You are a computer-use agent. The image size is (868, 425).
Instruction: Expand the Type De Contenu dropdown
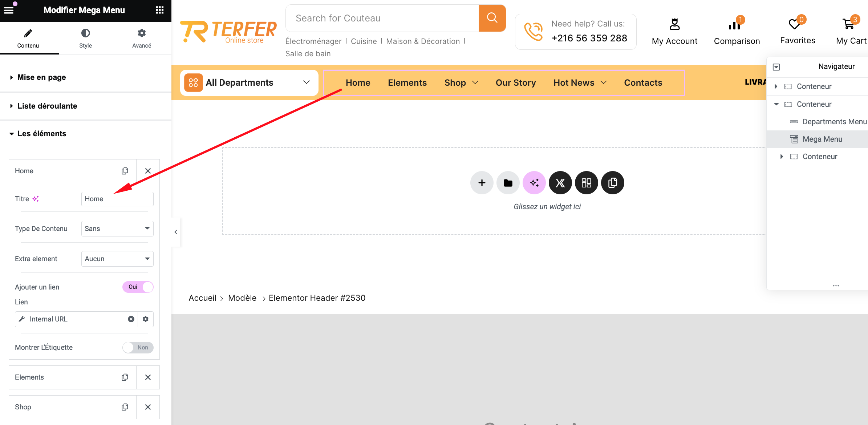pos(117,228)
